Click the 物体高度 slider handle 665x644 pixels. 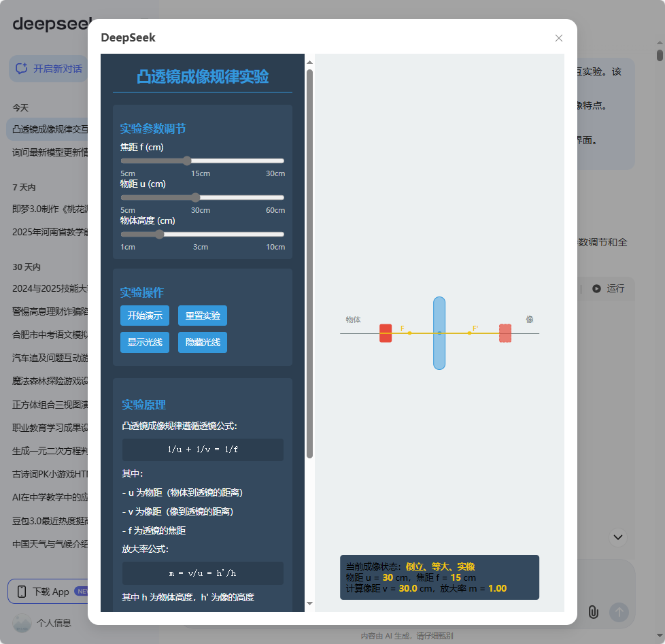click(159, 234)
